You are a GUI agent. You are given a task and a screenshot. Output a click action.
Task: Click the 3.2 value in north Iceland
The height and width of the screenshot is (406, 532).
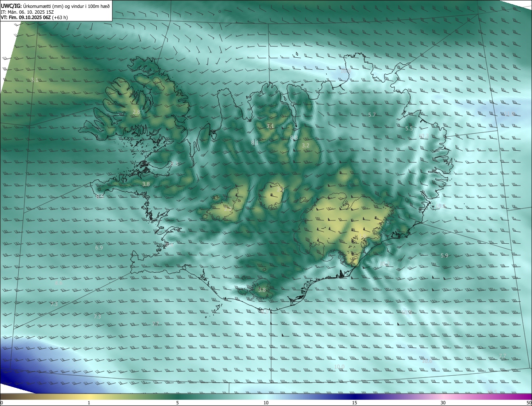pyautogui.click(x=305, y=145)
